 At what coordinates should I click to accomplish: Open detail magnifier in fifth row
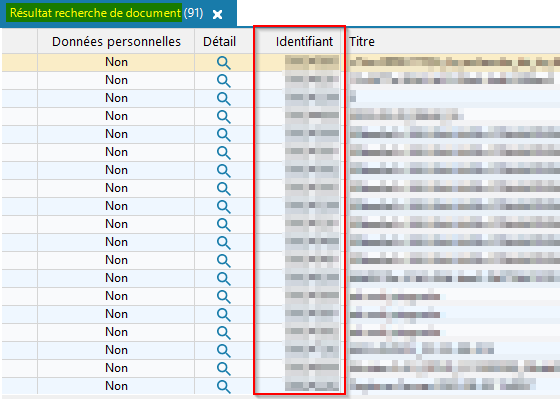point(224,135)
